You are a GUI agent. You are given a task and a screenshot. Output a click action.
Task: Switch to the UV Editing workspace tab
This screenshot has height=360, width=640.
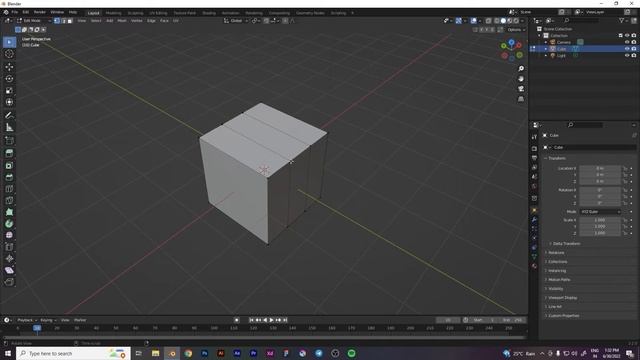158,13
